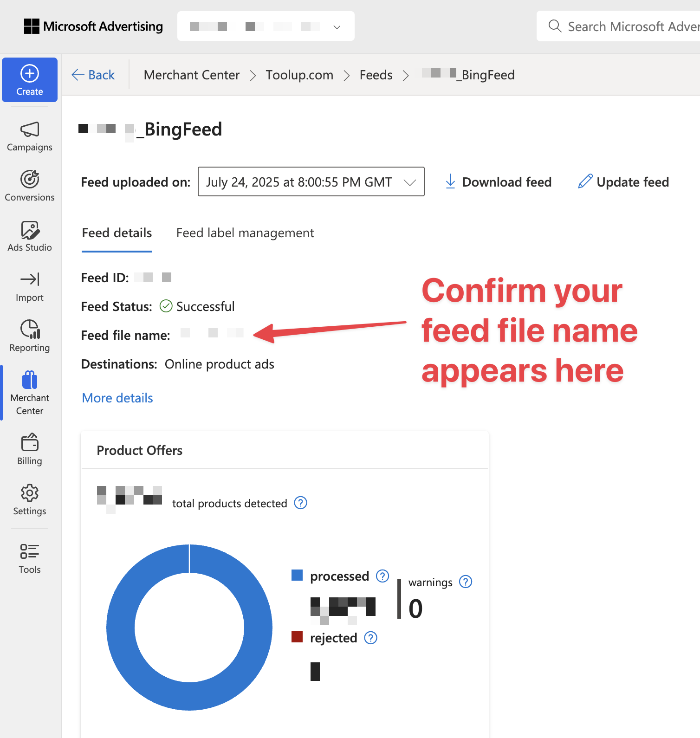Open the Feed uploaded on date dropdown
Image resolution: width=700 pixels, height=738 pixels.
click(311, 181)
